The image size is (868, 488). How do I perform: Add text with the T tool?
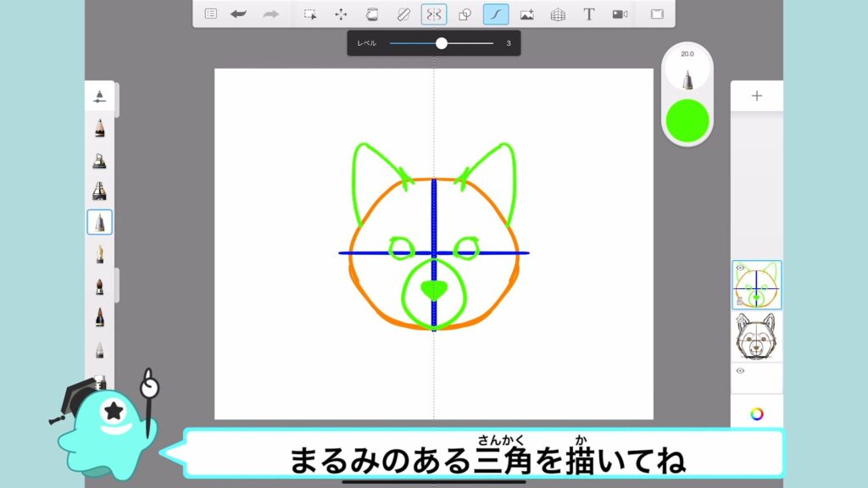pos(588,14)
